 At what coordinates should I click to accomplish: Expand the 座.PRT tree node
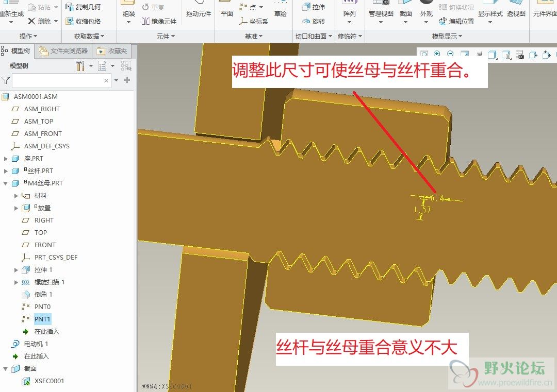tap(6, 159)
